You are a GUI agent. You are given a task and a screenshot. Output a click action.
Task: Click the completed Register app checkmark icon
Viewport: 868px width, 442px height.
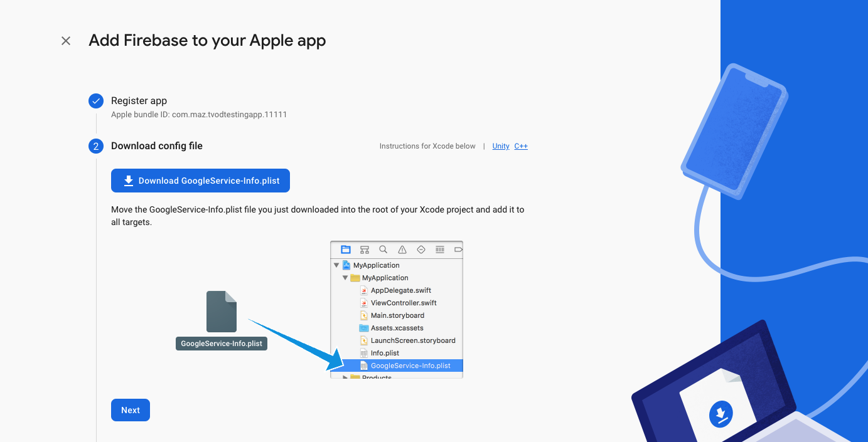96,101
